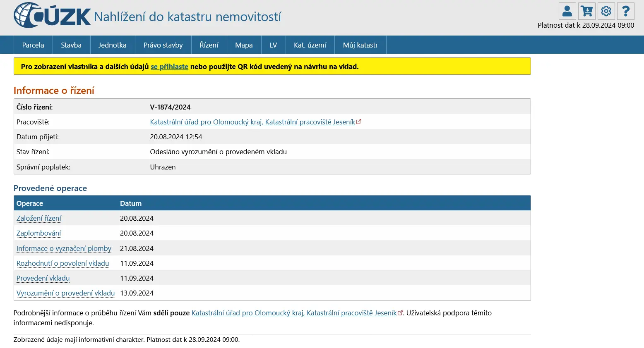Screen dimensions: 644x348
Task: Open the user account icon
Action: pyautogui.click(x=567, y=11)
